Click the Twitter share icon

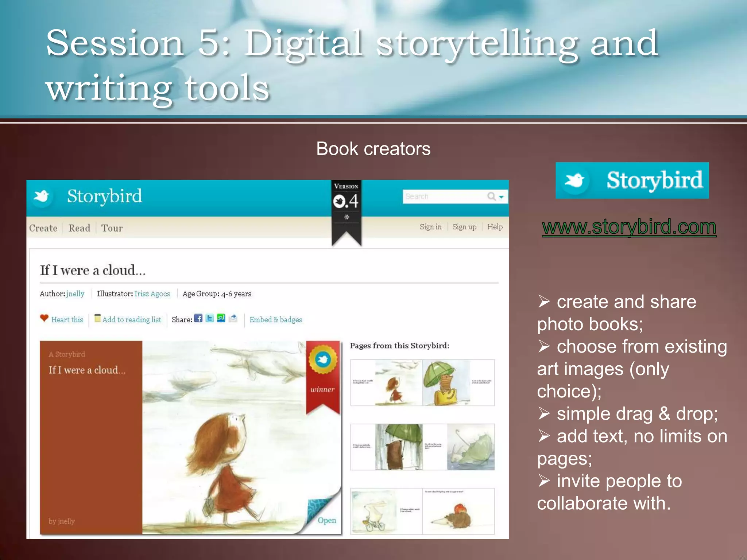coord(210,318)
